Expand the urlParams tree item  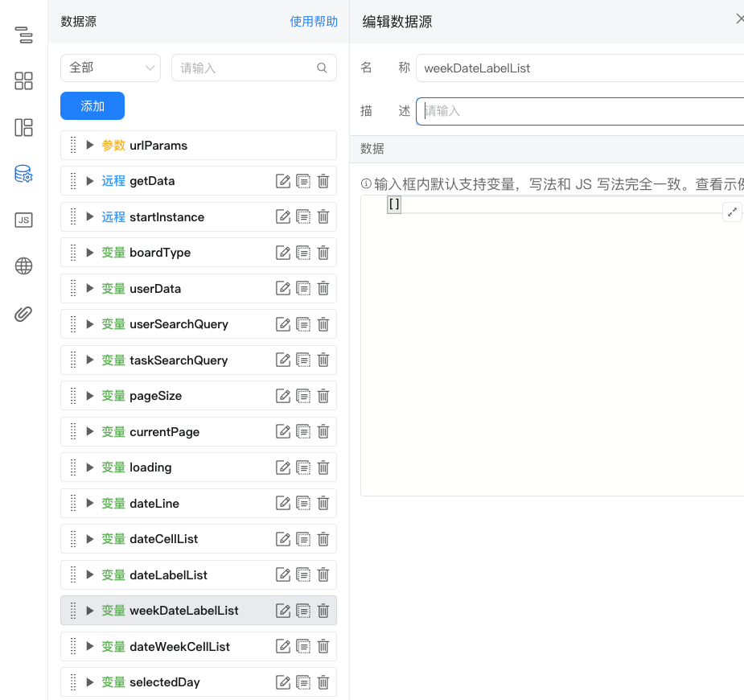click(90, 146)
